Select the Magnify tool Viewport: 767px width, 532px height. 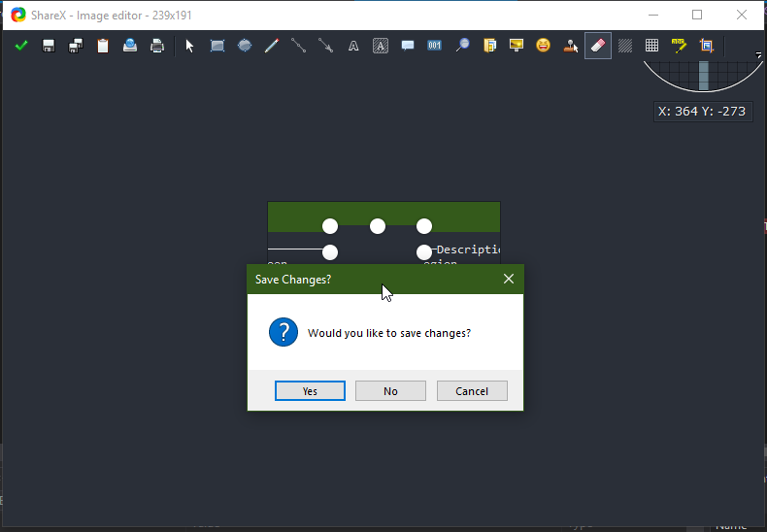(x=462, y=46)
